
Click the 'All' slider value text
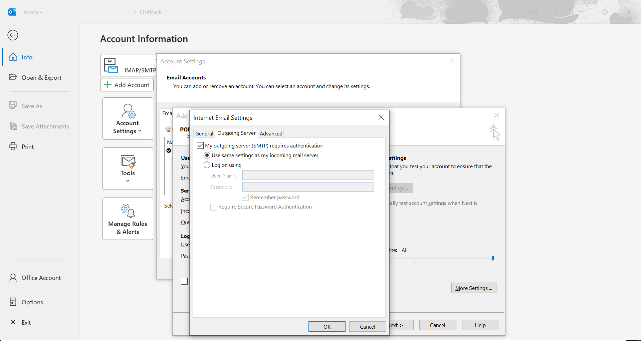pyautogui.click(x=404, y=250)
